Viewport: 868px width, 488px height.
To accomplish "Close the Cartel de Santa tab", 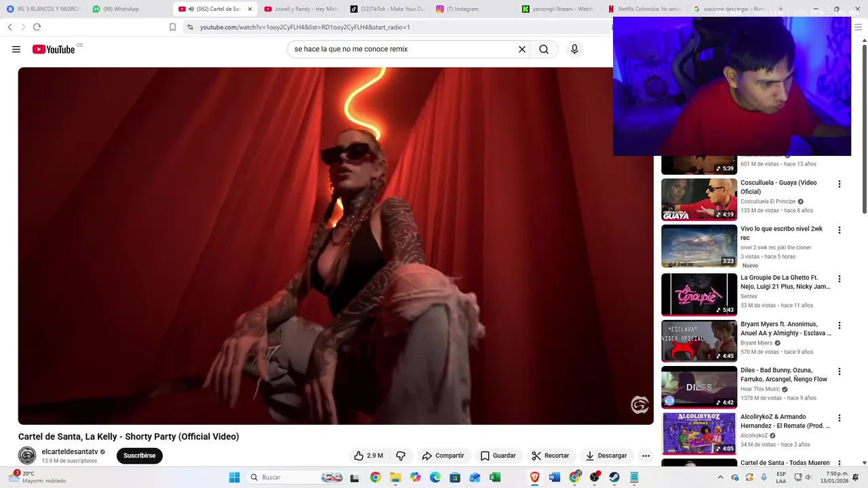I will (x=250, y=9).
